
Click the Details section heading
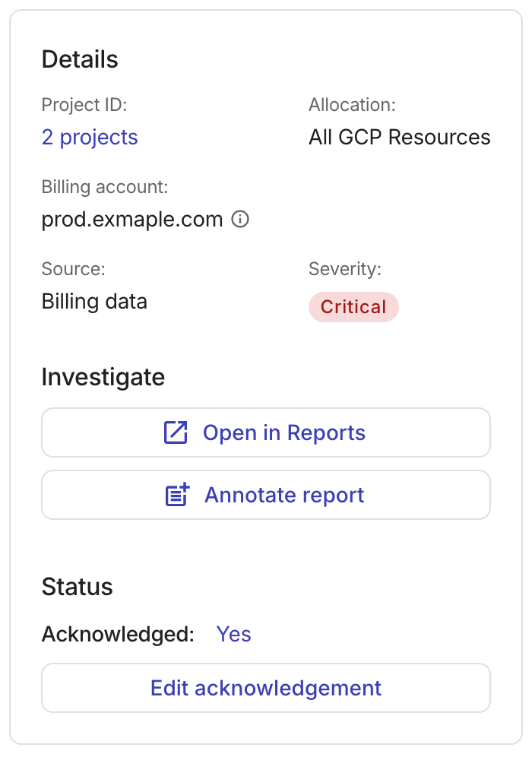click(x=80, y=59)
